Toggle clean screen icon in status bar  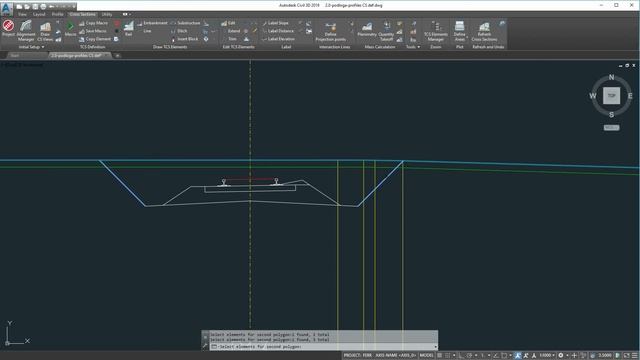pyautogui.click(x=627, y=356)
